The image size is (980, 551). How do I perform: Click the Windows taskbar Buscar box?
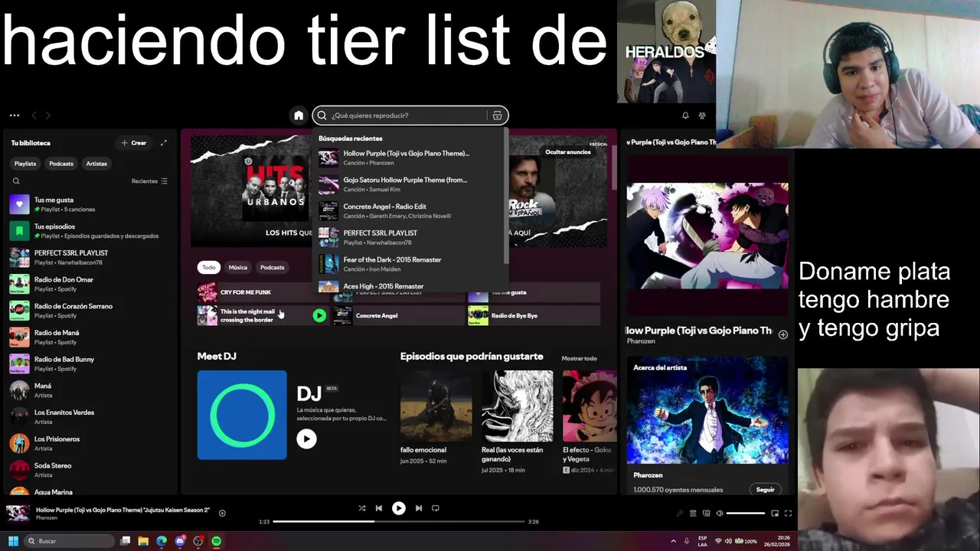point(69,541)
